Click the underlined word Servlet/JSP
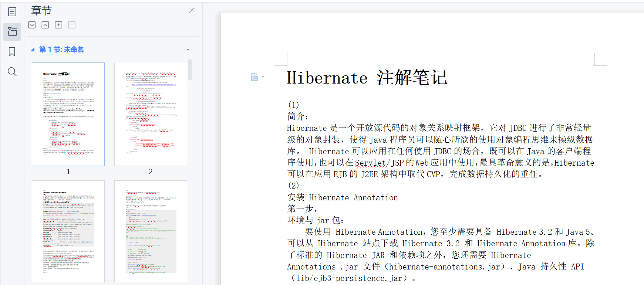This screenshot has width=644, height=285. pyautogui.click(x=379, y=163)
